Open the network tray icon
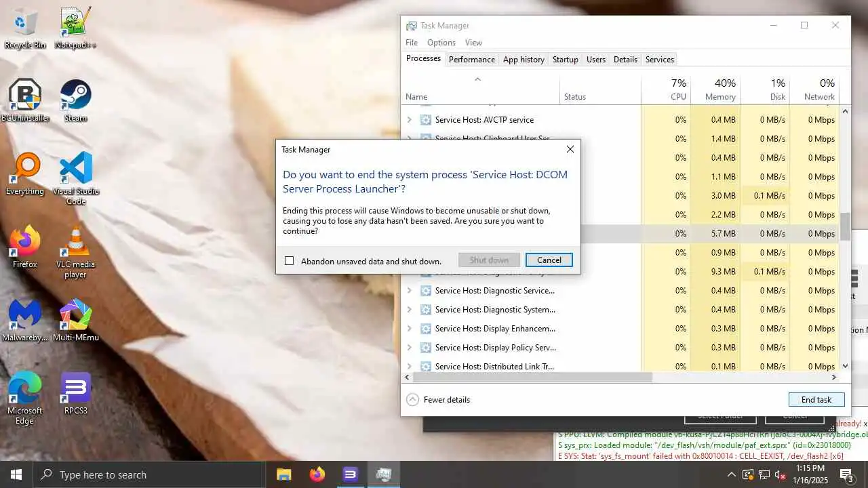Image resolution: width=868 pixels, height=488 pixels. [x=764, y=474]
